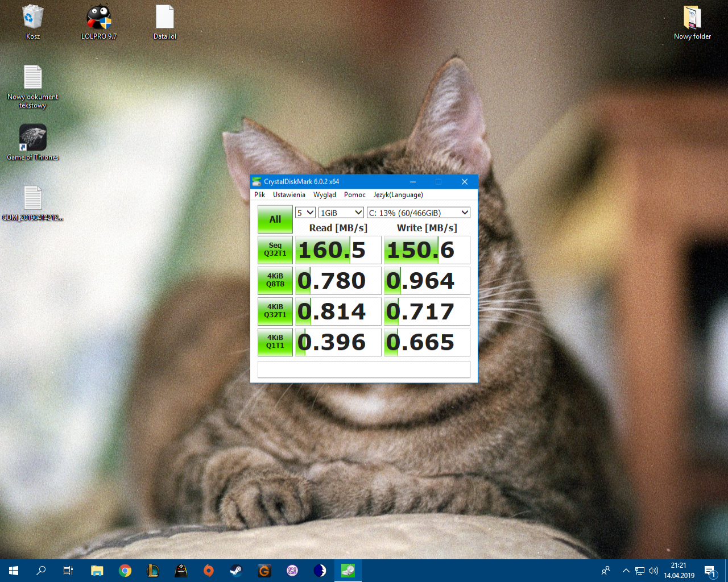The image size is (728, 582).
Task: Open the 1GiB test size dropdown
Action: click(341, 213)
